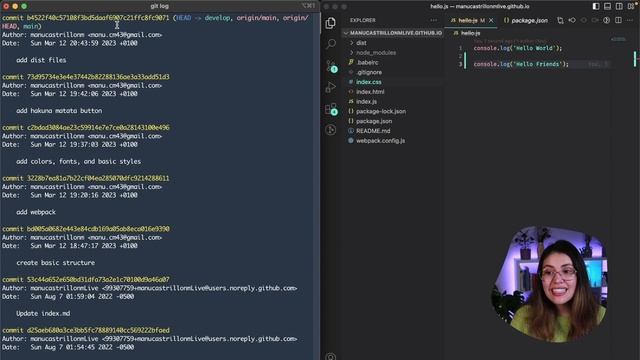640x360 pixels.
Task: Collapse the MANUCASTRILLONMLIVE.GITHUB.IO folder section
Action: tap(393, 33)
